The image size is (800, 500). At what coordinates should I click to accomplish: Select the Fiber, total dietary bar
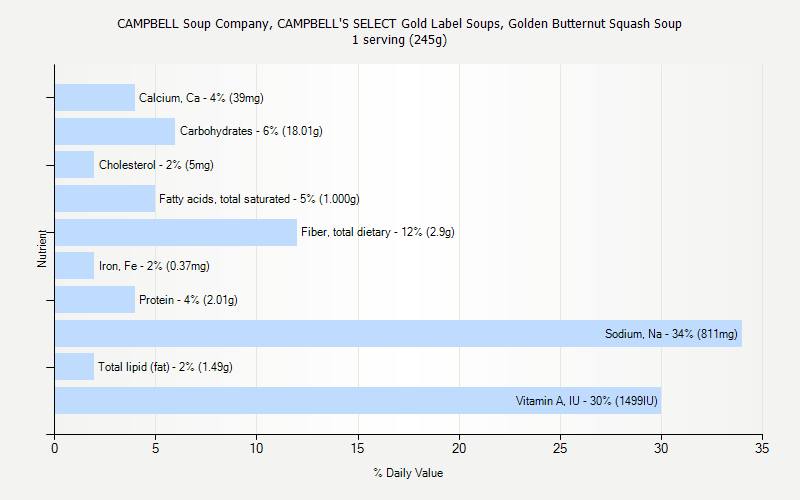coord(176,232)
